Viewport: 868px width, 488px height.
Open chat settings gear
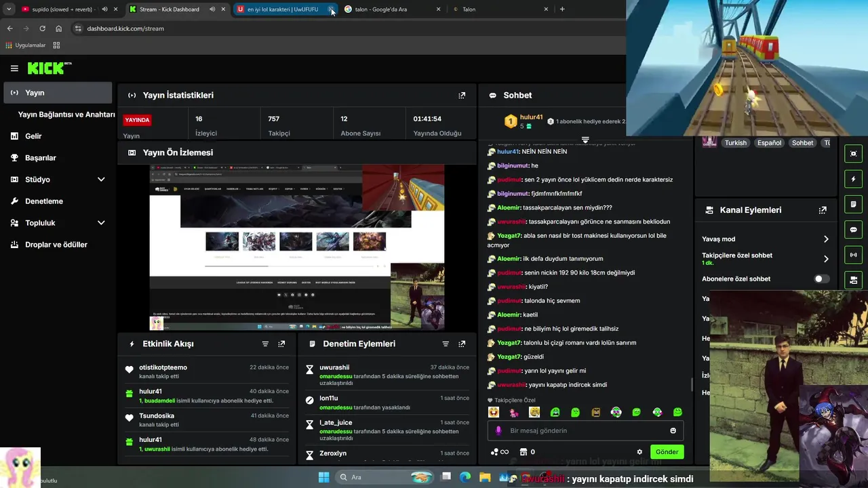639,452
